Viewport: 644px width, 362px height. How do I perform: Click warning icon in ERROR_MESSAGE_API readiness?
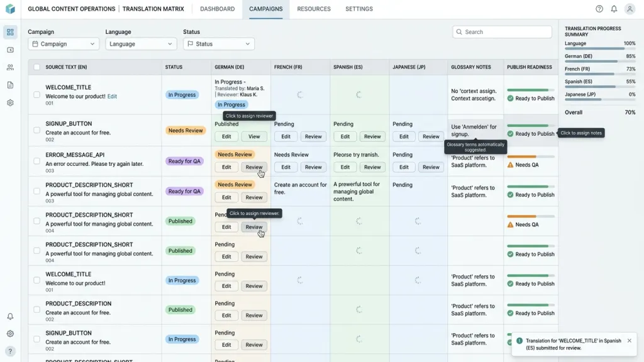510,165
